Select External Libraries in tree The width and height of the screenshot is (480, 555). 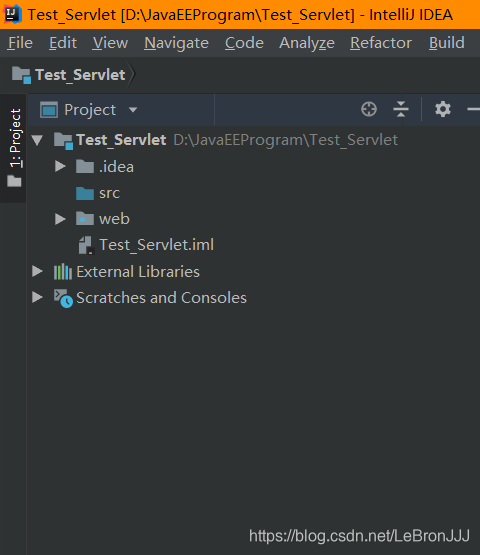(x=138, y=272)
